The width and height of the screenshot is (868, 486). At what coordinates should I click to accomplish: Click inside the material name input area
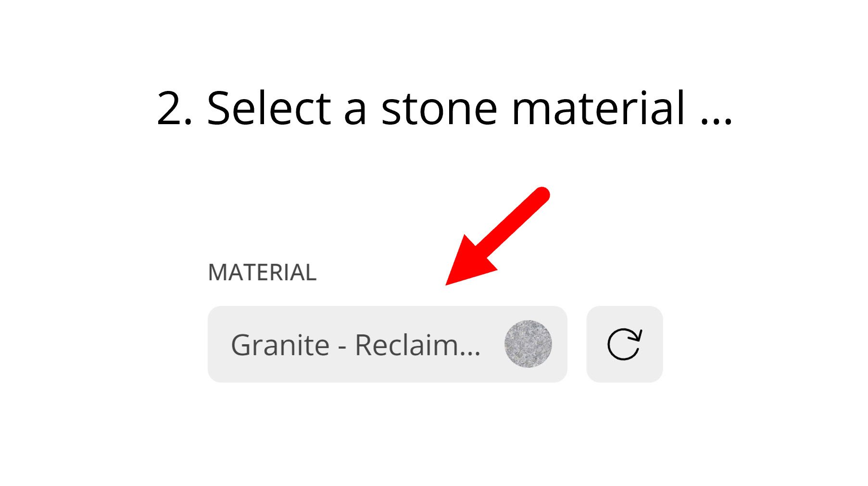(x=356, y=345)
